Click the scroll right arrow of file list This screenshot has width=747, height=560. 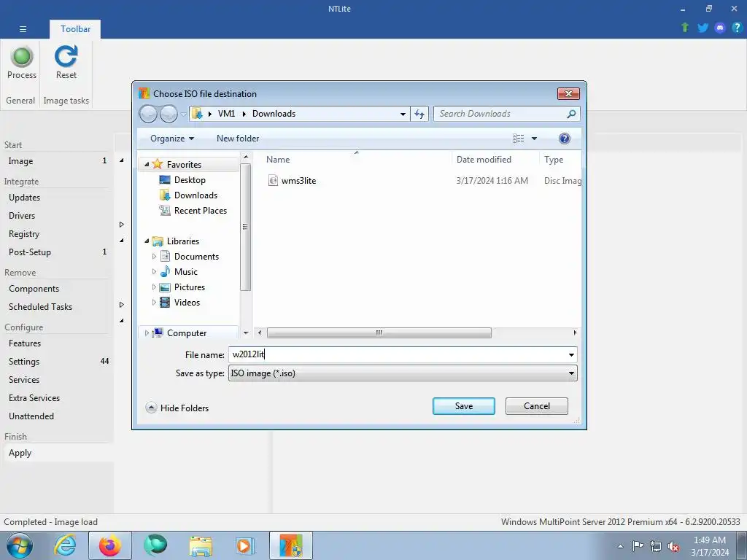(575, 332)
